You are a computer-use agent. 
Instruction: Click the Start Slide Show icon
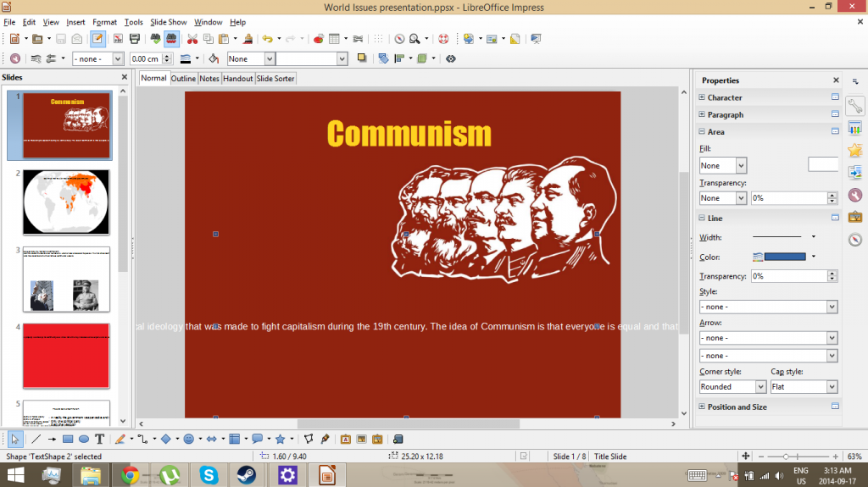tap(536, 39)
